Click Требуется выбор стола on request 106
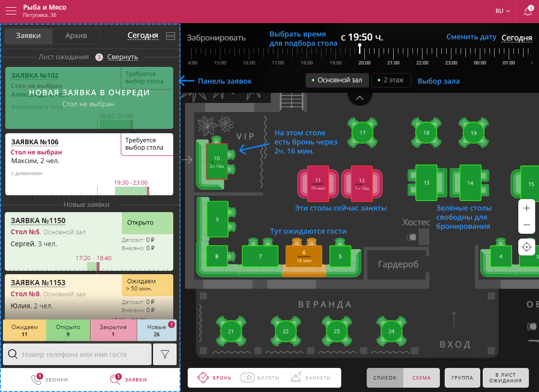Image resolution: width=539 pixels, height=392 pixels. [x=147, y=144]
